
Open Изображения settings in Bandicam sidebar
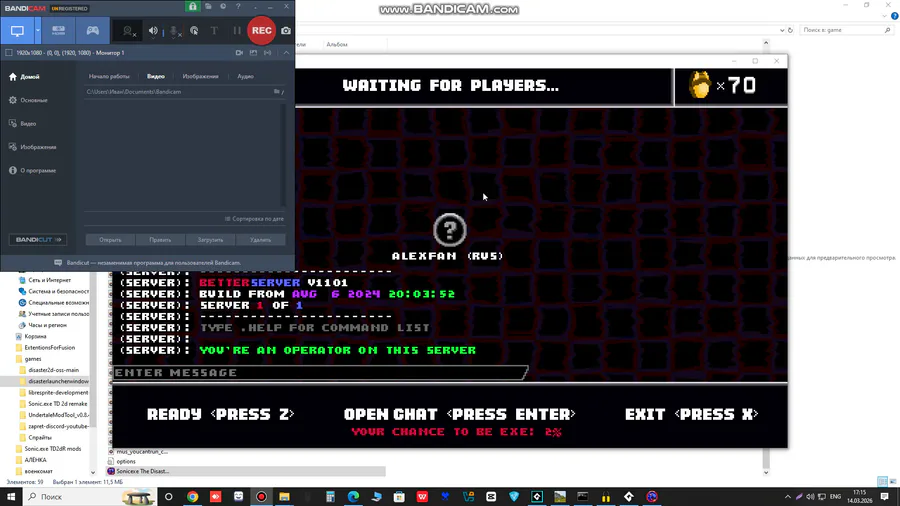pyautogui.click(x=32, y=147)
